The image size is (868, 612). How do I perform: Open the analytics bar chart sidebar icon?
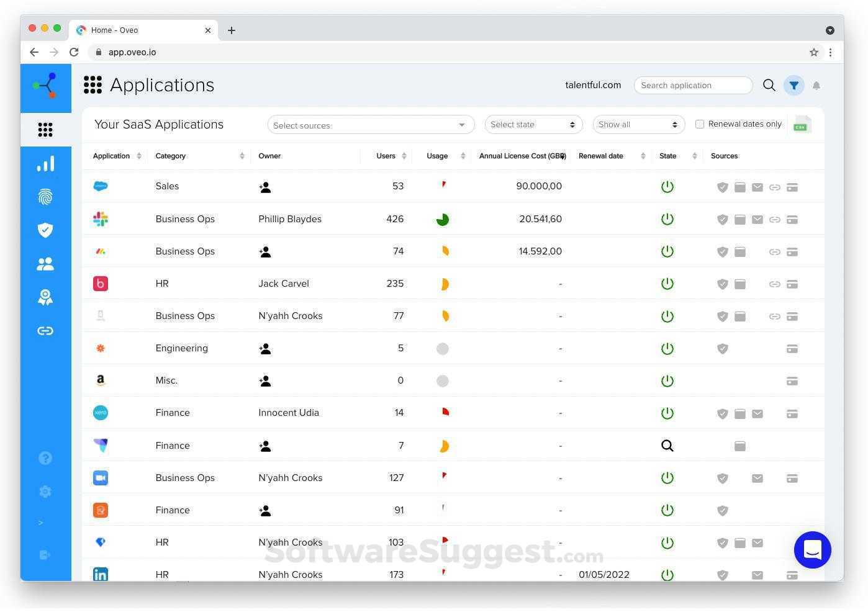(45, 163)
